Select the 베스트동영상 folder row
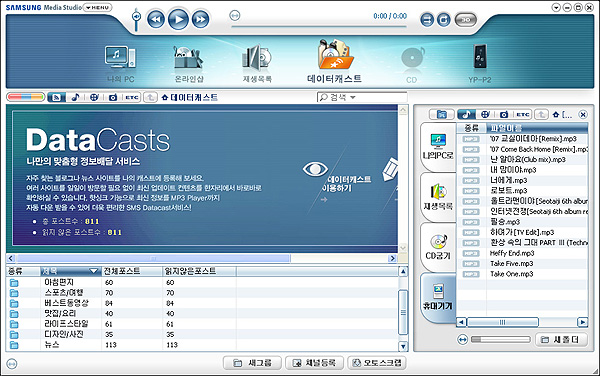The image size is (600, 376). 202,303
